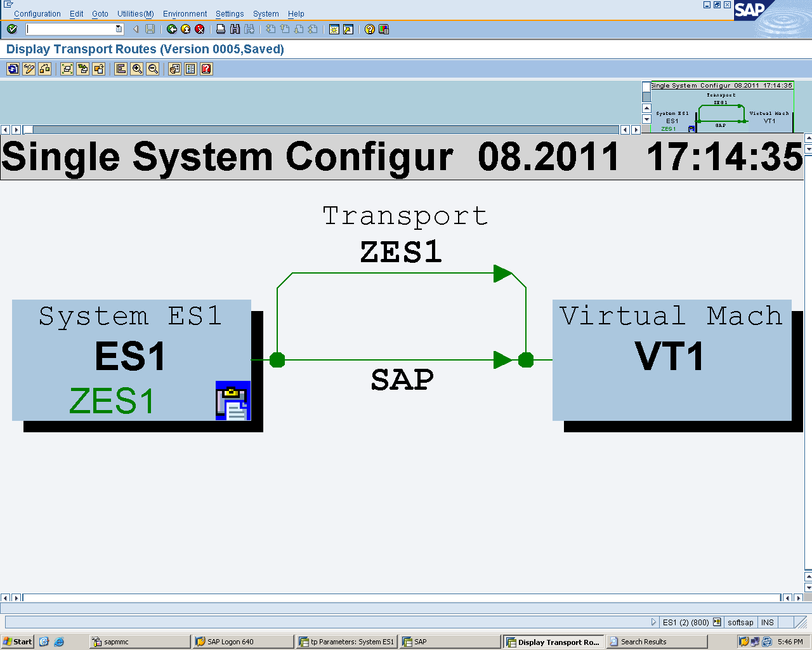The height and width of the screenshot is (650, 812).
Task: Switch to SAP Logon 640 taskbar window
Action: click(x=243, y=642)
